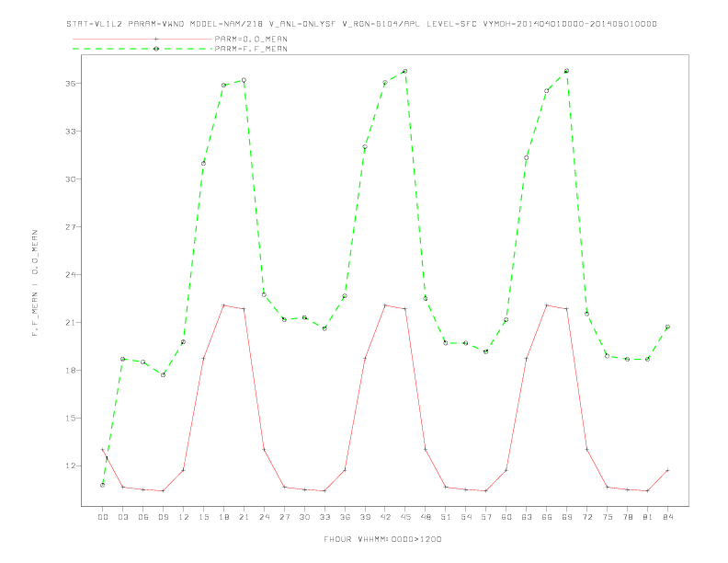Click the PARM=O.O_MEAN legend label

[x=251, y=39]
